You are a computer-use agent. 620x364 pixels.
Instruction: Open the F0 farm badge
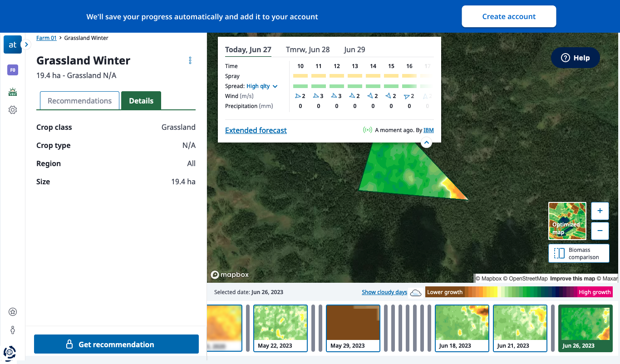[13, 70]
